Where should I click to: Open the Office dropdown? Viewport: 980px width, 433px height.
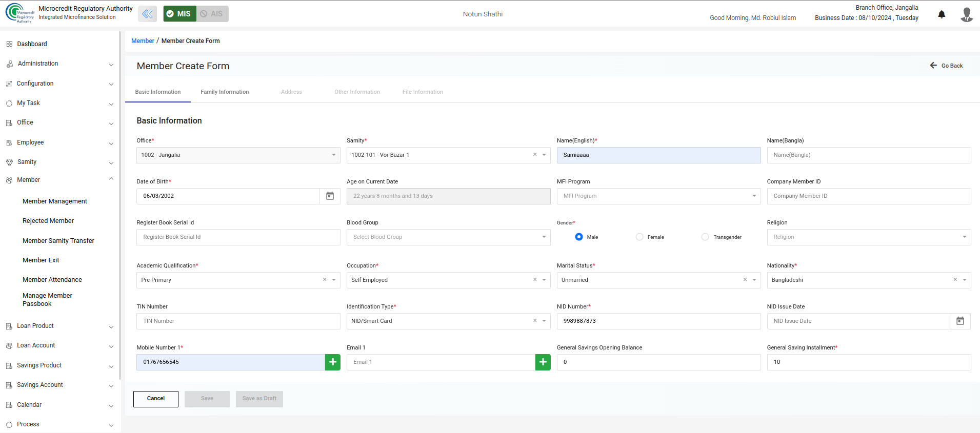(x=238, y=155)
